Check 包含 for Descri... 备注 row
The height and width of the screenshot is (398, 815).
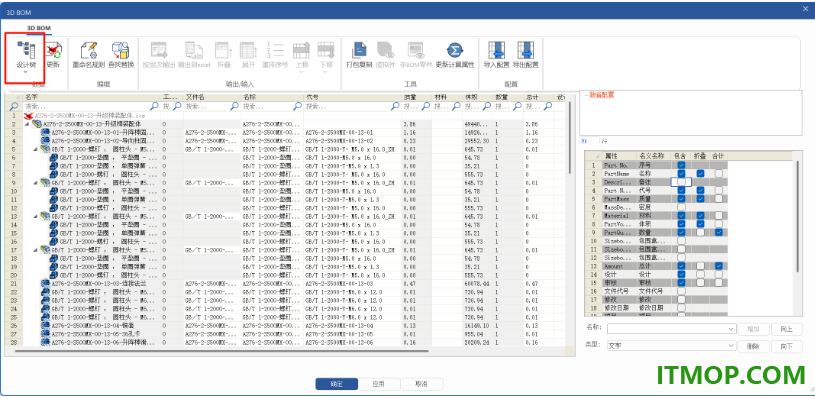point(681,182)
